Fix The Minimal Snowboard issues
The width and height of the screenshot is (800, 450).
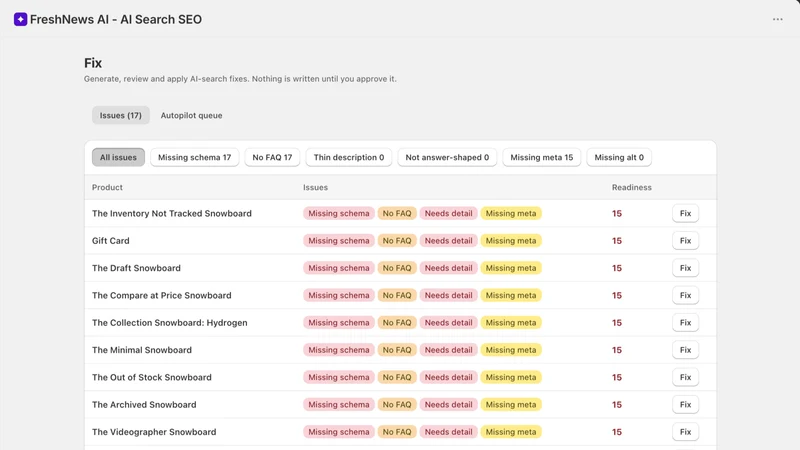685,350
